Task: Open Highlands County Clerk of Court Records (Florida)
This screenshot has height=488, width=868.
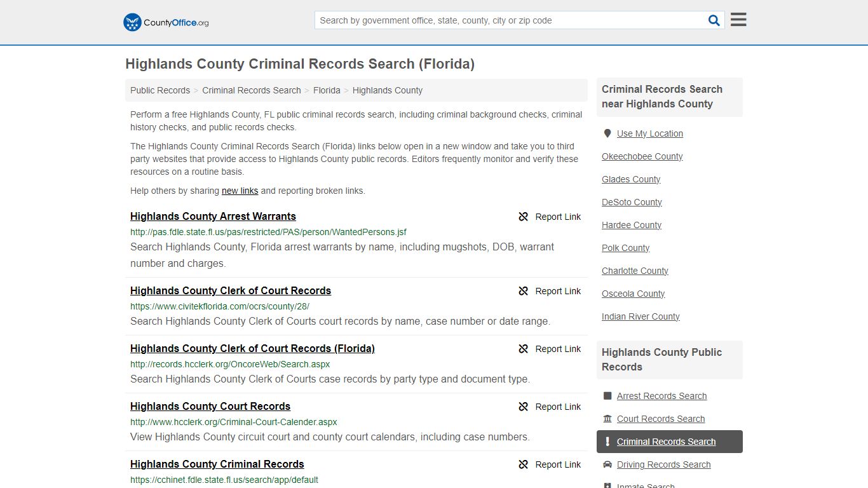Action: [252, 348]
